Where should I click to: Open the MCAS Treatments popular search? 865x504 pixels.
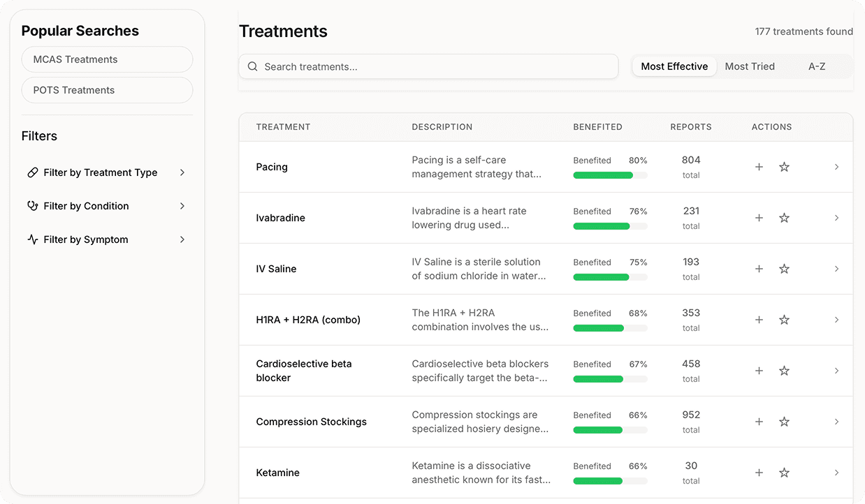[x=107, y=59]
